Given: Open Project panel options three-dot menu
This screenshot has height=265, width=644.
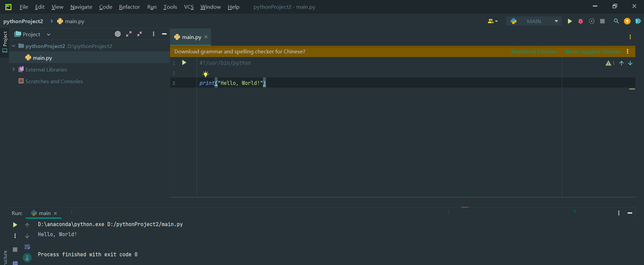Looking at the screenshot, I should pyautogui.click(x=154, y=34).
